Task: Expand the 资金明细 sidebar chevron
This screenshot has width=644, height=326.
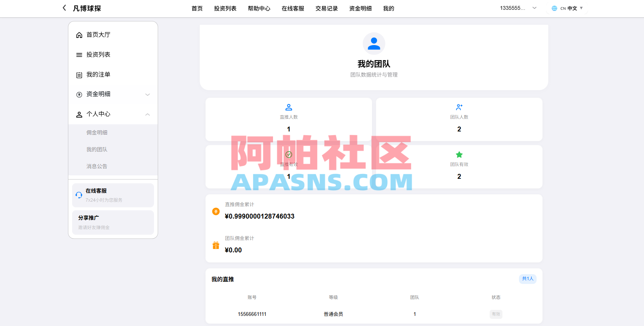Action: click(x=148, y=95)
